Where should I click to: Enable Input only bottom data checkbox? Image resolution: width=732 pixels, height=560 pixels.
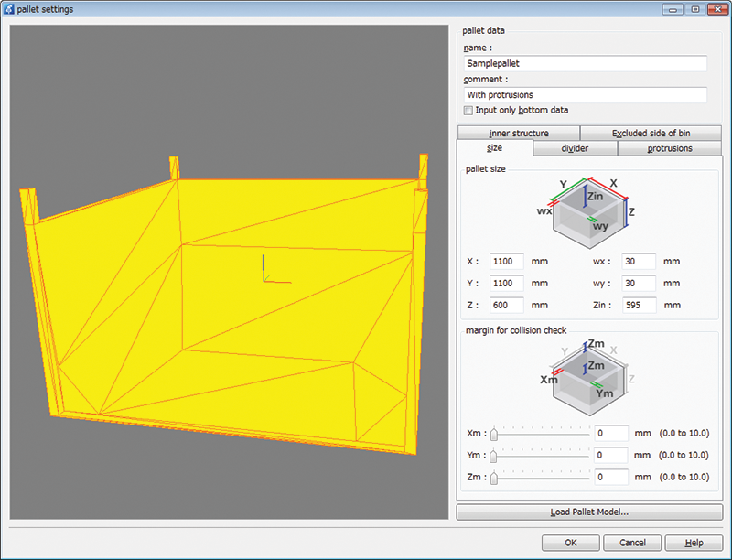pyautogui.click(x=468, y=111)
